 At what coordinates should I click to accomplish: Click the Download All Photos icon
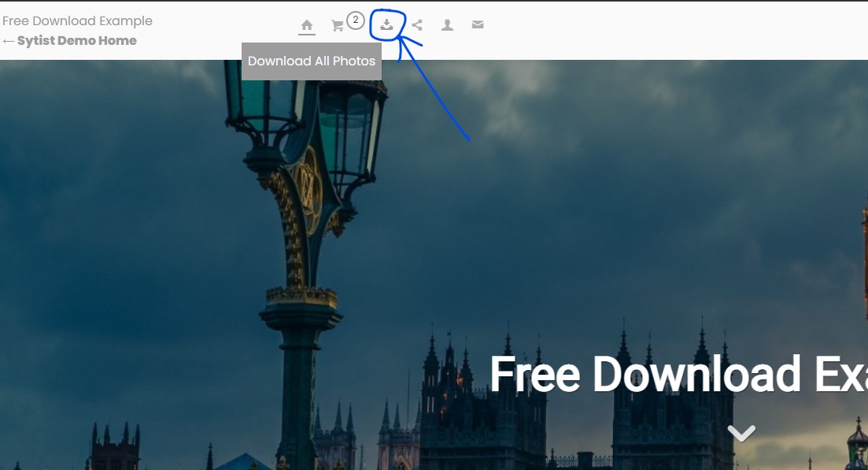pos(386,24)
